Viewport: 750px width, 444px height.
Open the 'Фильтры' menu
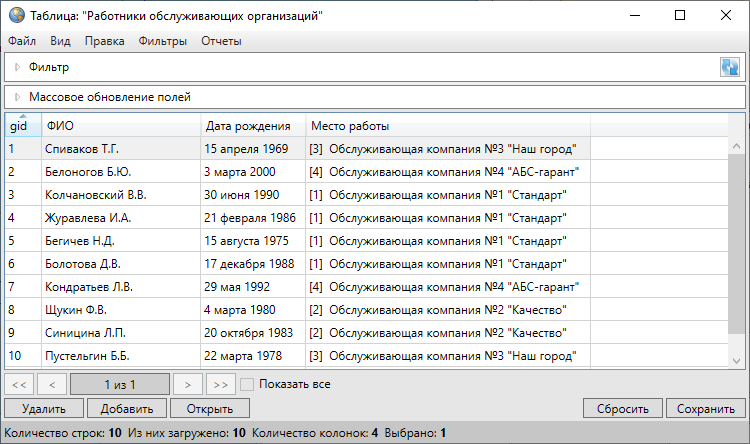click(x=163, y=41)
